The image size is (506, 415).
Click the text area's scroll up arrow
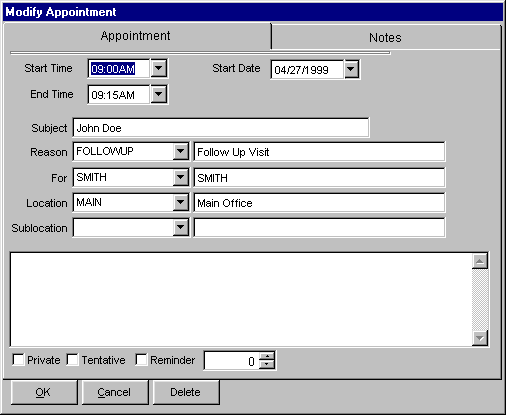pos(480,261)
